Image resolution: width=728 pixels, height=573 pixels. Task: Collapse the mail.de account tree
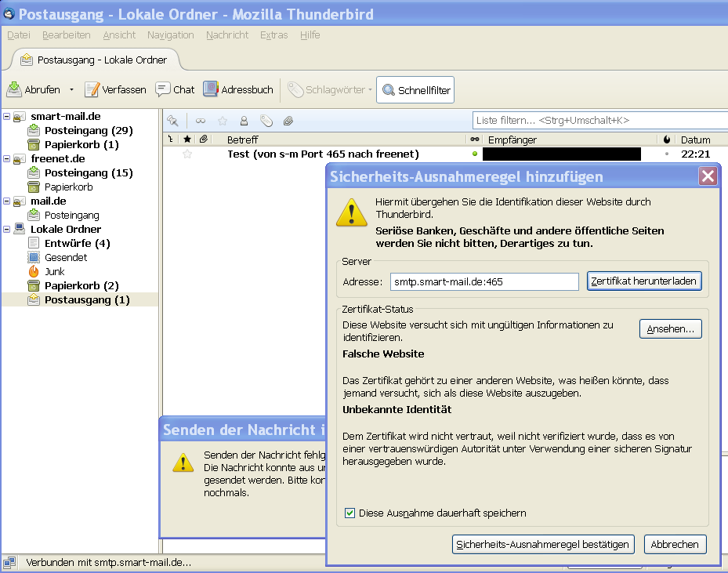[6, 201]
